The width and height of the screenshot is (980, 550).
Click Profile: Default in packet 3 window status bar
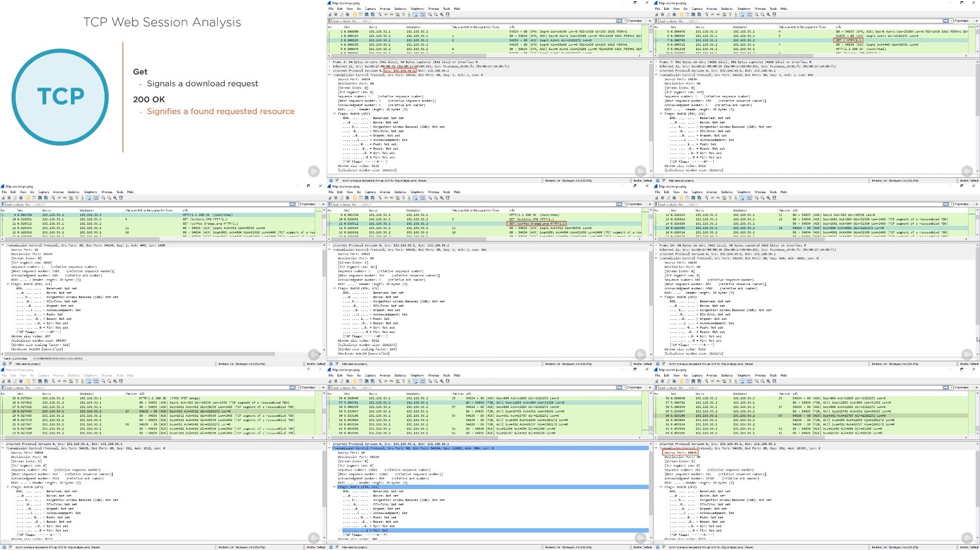[x=642, y=180]
